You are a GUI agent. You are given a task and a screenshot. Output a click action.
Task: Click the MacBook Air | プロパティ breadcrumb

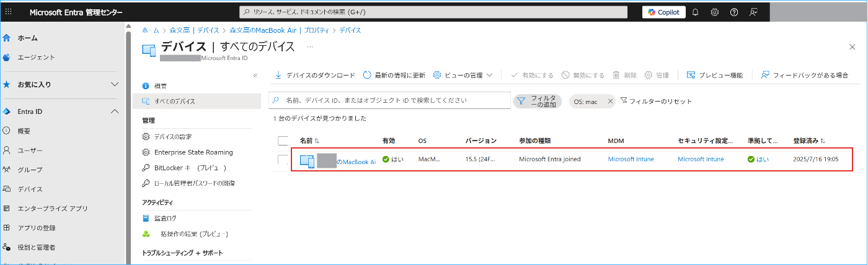(279, 30)
